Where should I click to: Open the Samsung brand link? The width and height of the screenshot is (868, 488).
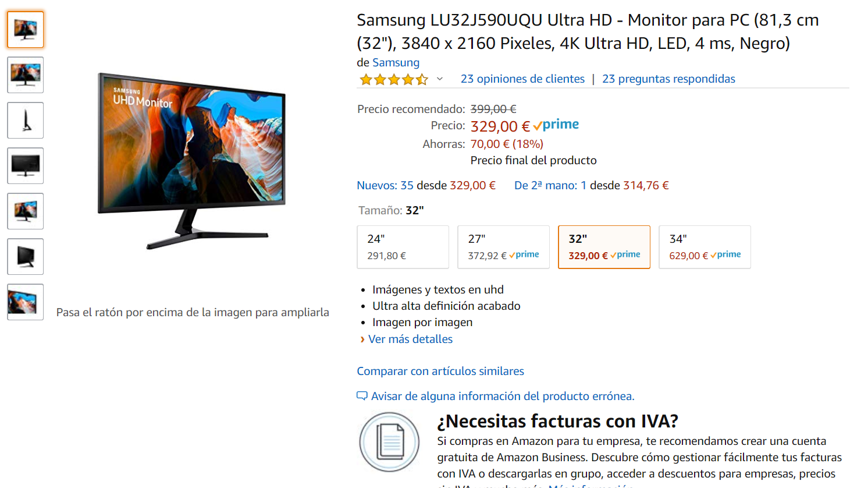pos(396,62)
